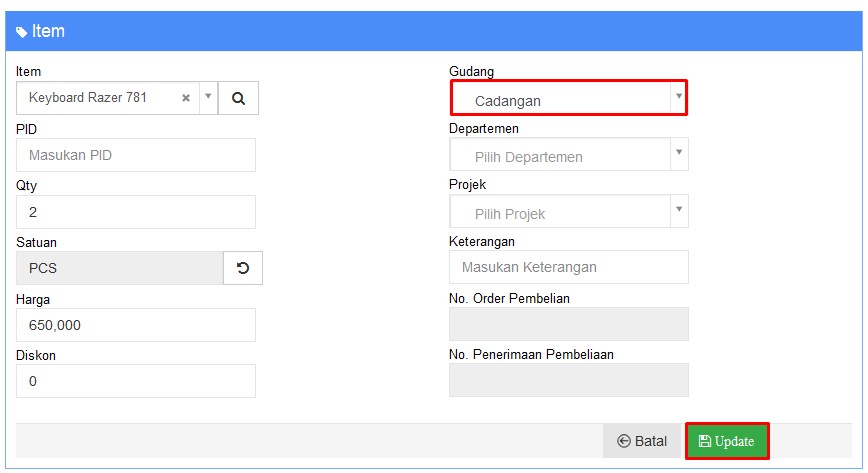Image resolution: width=868 pixels, height=473 pixels.
Task: Click the Harga field showing 650,000
Action: click(x=136, y=325)
